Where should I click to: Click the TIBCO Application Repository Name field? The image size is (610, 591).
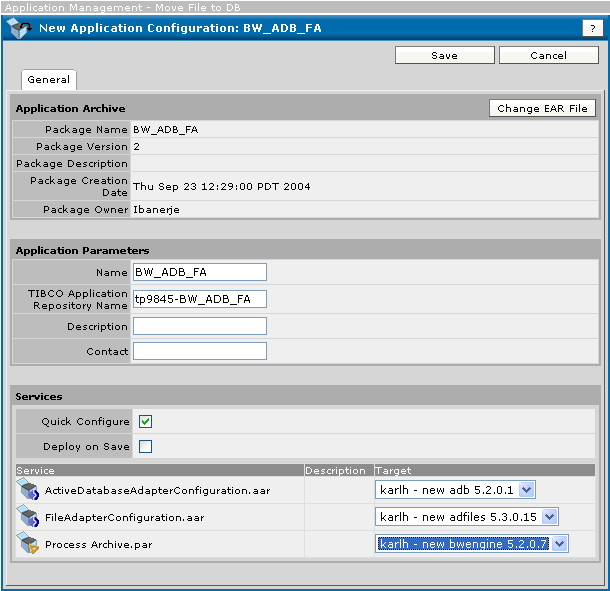(x=199, y=299)
